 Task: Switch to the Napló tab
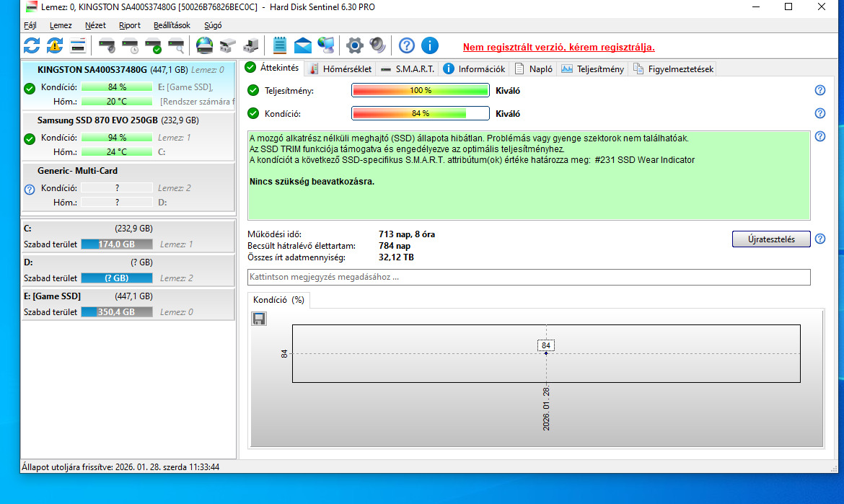(533, 68)
